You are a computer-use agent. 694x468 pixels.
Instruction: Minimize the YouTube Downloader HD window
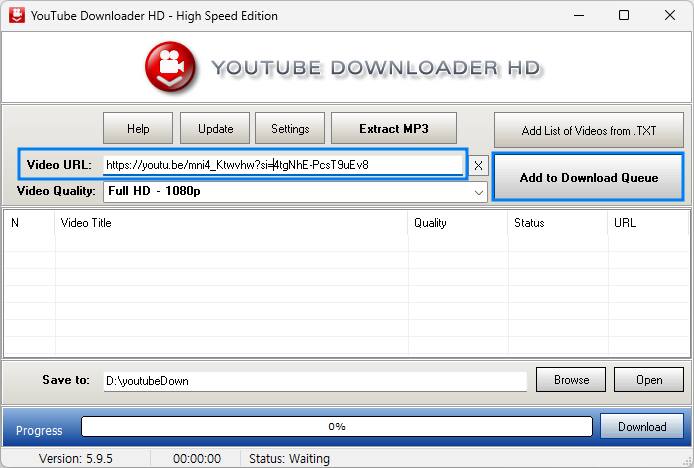click(x=578, y=15)
